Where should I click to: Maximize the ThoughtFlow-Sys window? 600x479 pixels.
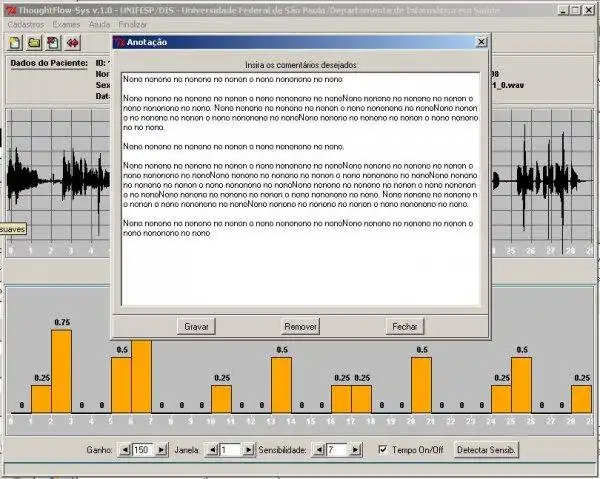[576, 10]
